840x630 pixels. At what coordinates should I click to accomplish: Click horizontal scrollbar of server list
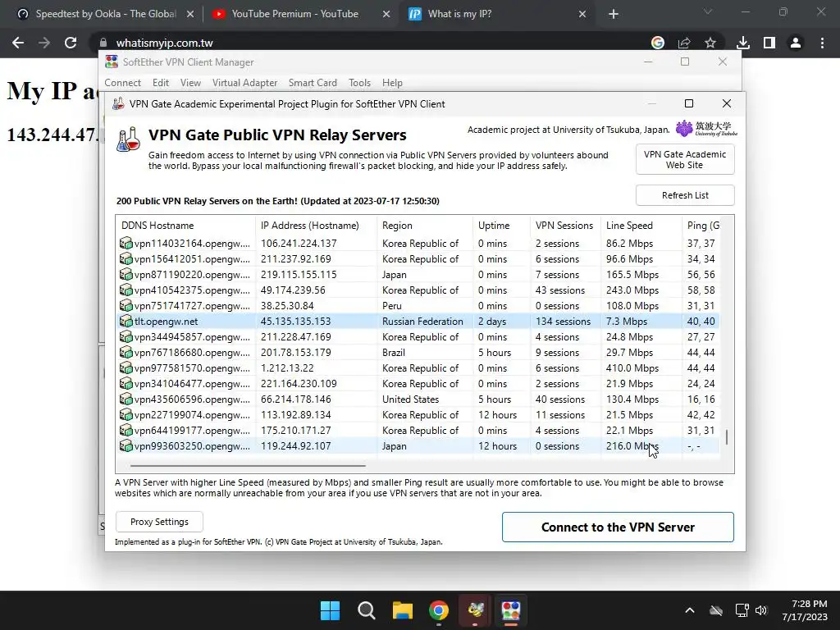click(x=248, y=466)
